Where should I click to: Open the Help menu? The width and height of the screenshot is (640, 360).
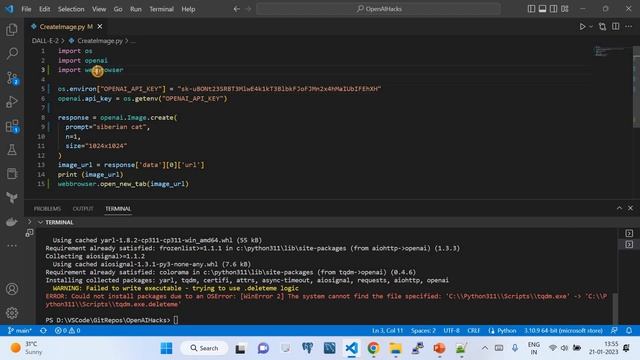click(188, 9)
